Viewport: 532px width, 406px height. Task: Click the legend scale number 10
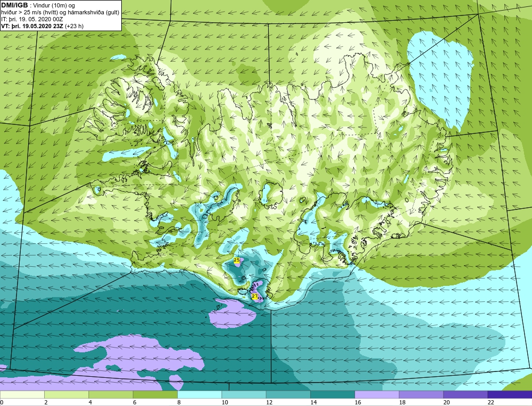click(x=225, y=402)
